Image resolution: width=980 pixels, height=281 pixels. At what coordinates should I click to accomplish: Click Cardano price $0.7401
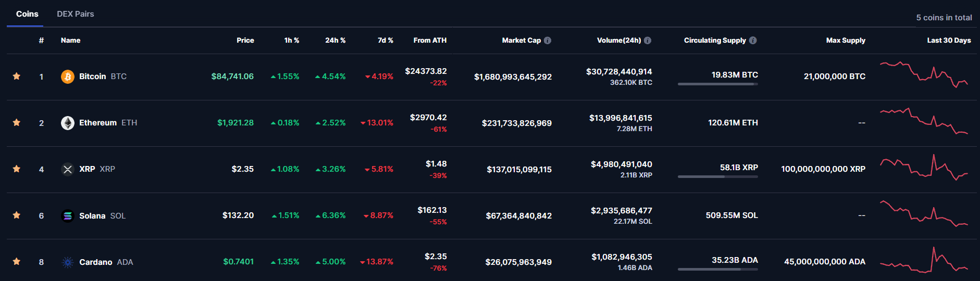pyautogui.click(x=239, y=262)
